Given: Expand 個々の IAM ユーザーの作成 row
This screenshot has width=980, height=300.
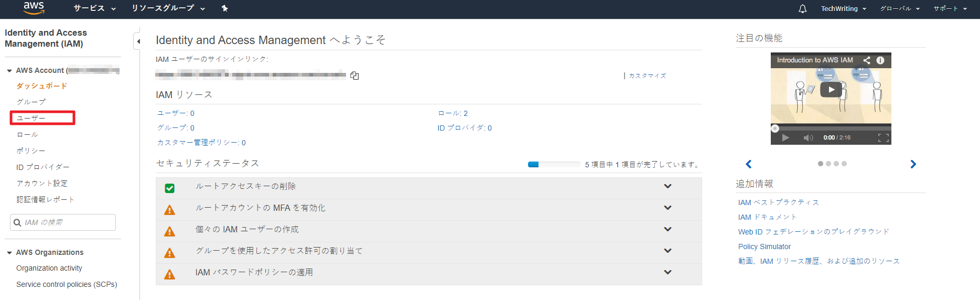Looking at the screenshot, I should coord(667,229).
